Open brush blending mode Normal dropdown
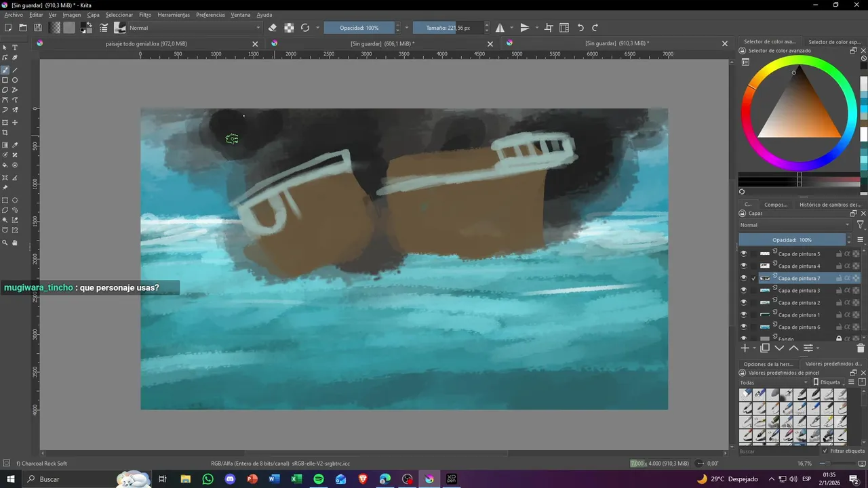The width and height of the screenshot is (868, 488). 195,28
